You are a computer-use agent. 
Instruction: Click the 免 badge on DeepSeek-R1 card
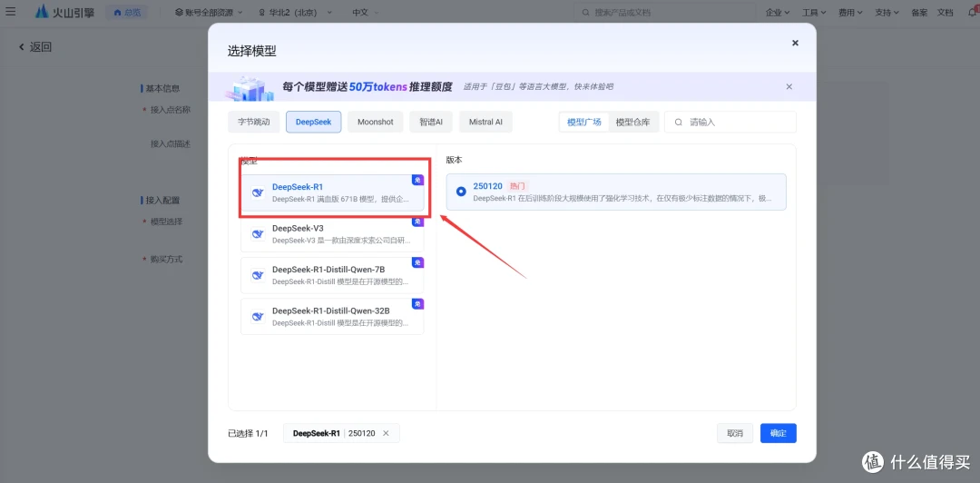[417, 180]
